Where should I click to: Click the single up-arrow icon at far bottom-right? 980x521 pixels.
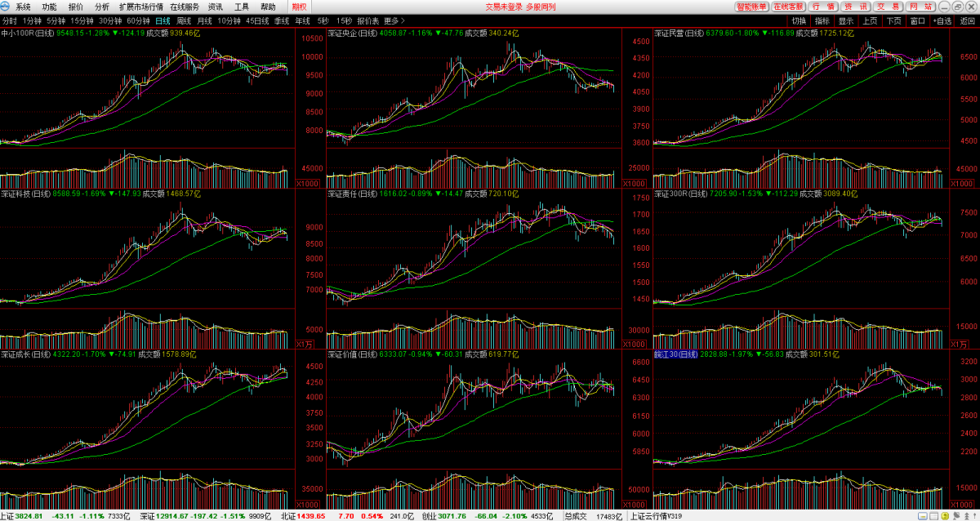point(975,516)
